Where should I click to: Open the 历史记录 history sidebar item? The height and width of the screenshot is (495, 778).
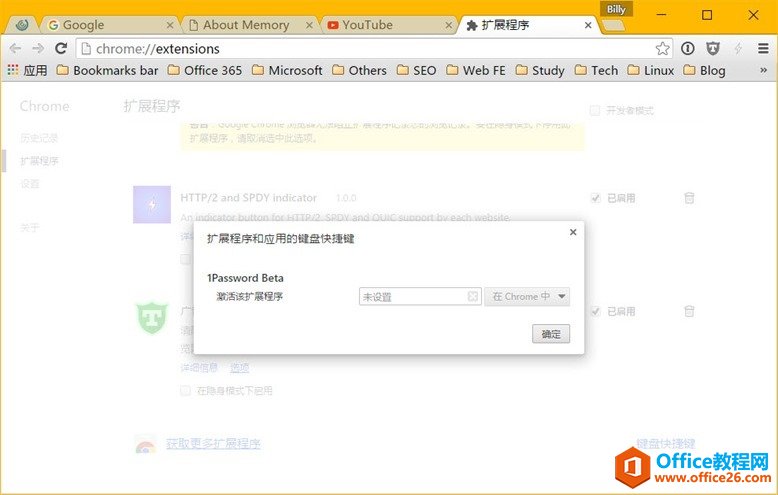[39, 138]
